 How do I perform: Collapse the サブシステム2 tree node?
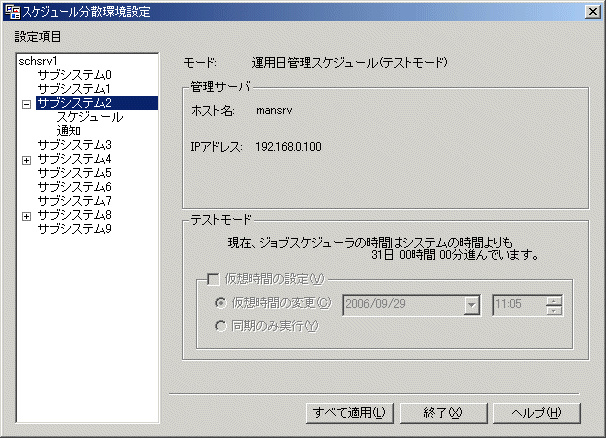tap(26, 104)
